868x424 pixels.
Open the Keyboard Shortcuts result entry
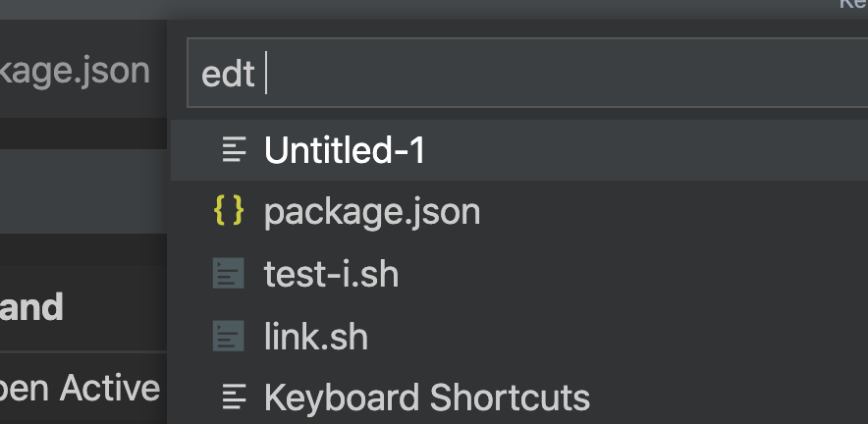pyautogui.click(x=427, y=397)
